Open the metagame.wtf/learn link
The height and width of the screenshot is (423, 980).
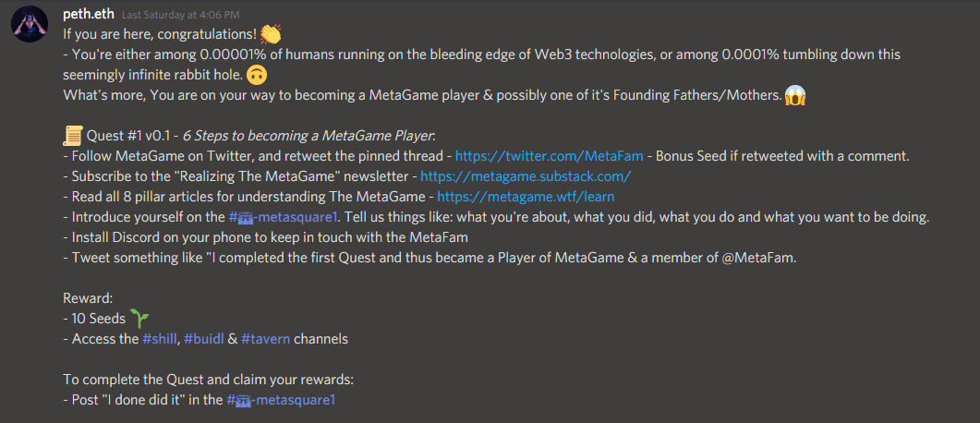pos(525,196)
